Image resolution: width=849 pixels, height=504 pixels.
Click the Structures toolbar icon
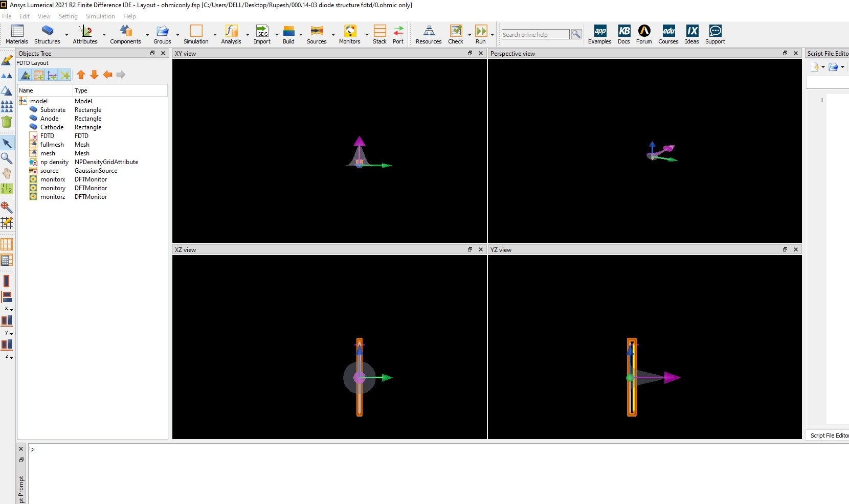pos(47,34)
